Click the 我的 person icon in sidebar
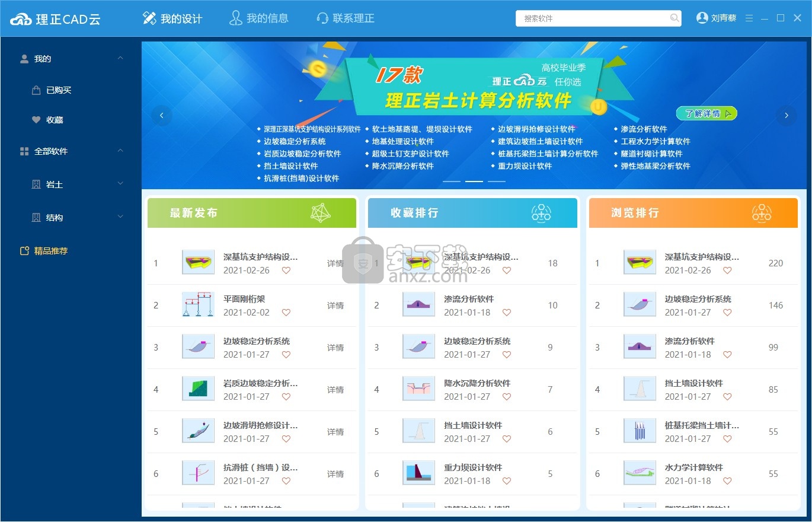 coord(24,59)
